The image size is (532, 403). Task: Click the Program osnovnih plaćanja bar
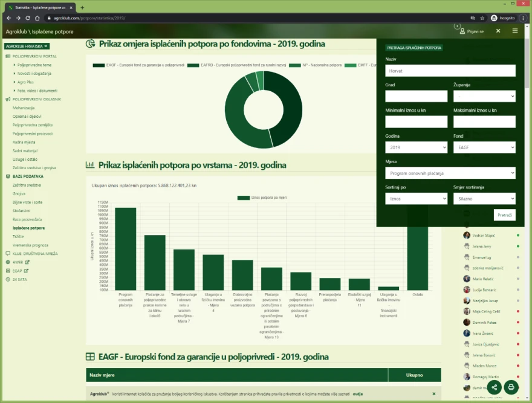(126, 249)
